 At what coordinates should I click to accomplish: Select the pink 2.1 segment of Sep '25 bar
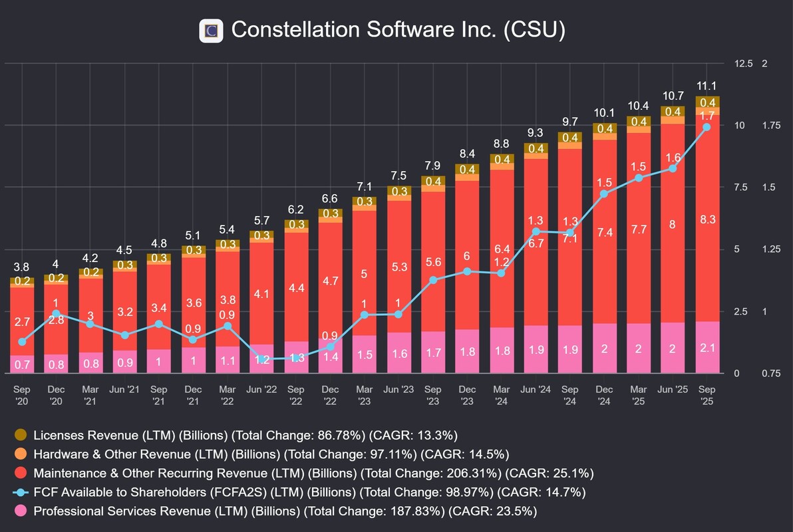707,348
